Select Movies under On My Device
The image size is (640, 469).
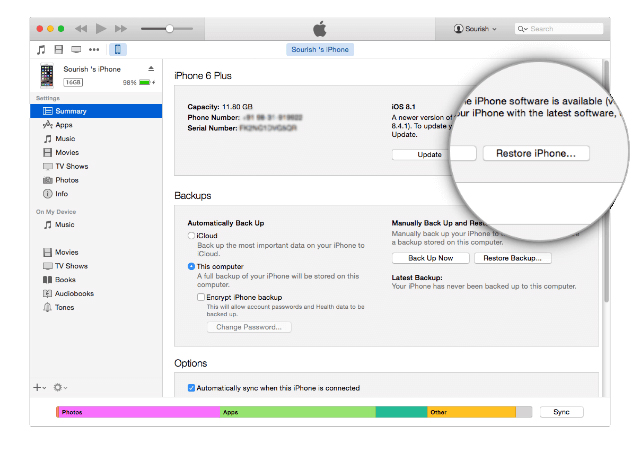click(96, 252)
